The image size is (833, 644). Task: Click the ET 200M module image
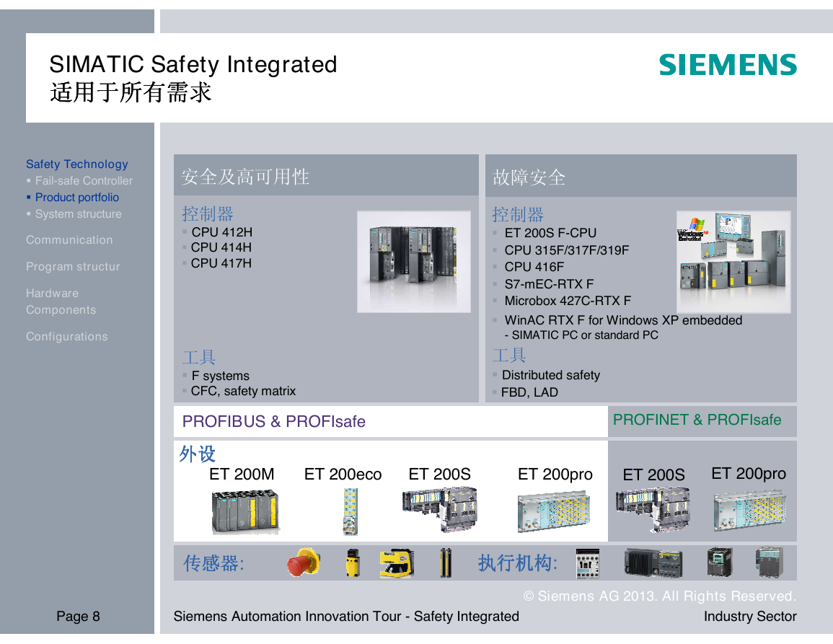(245, 512)
